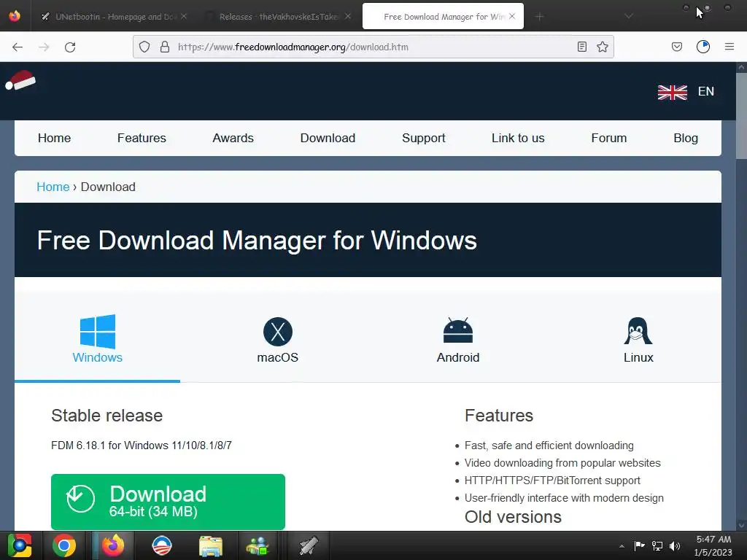Select Linux penguin platform icon
This screenshot has height=560, width=747.
click(x=638, y=330)
